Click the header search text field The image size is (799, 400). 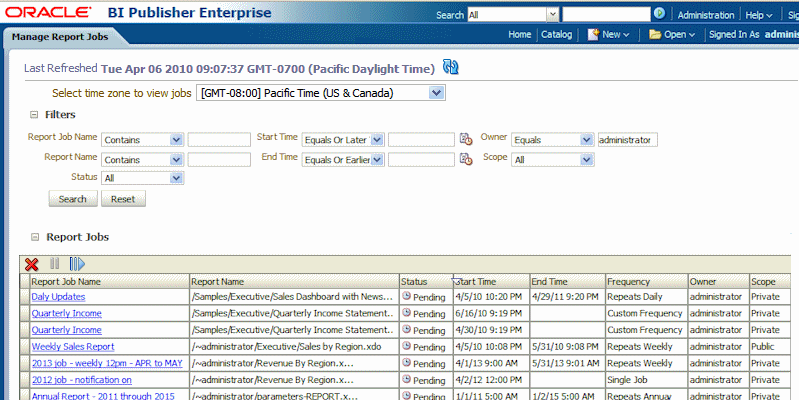point(606,14)
